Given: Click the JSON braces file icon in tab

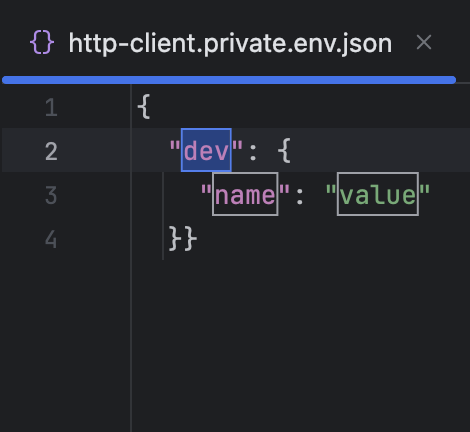Looking at the screenshot, I should click(x=42, y=42).
